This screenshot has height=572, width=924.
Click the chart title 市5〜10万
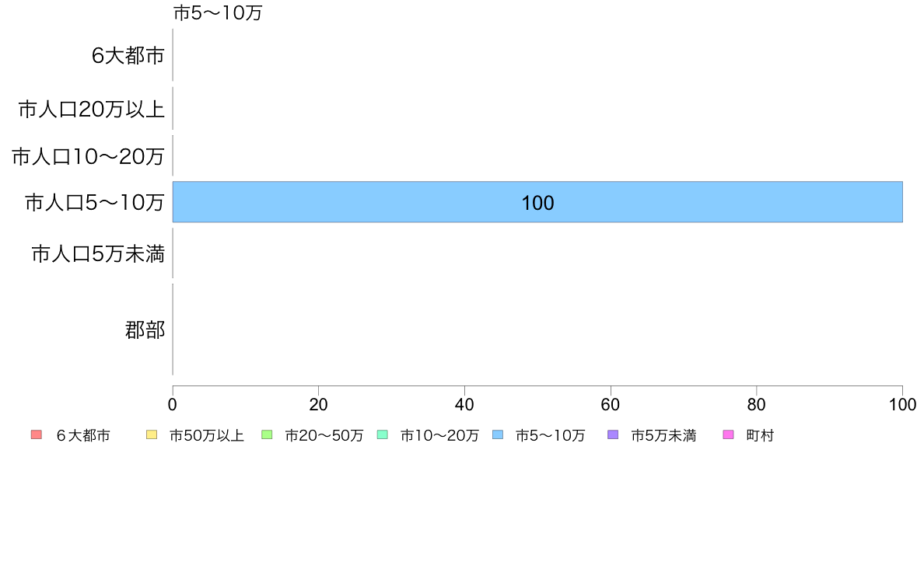tap(218, 13)
